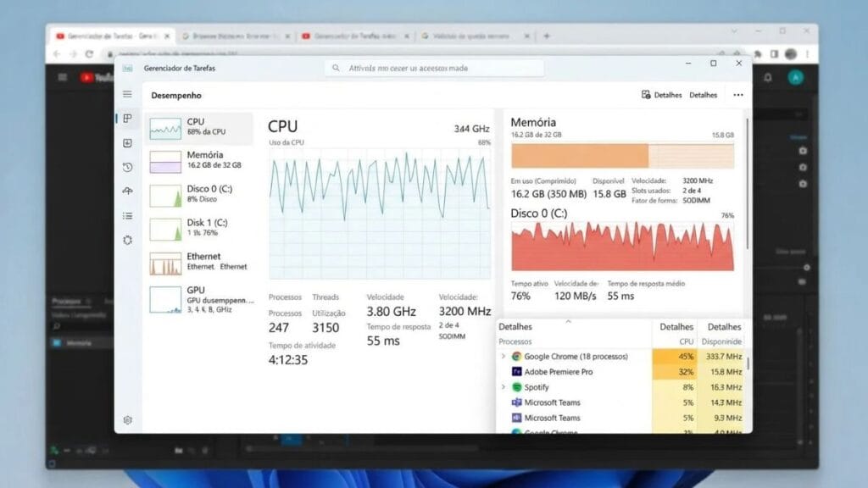Click the Spotify icon in process list

[x=516, y=387]
